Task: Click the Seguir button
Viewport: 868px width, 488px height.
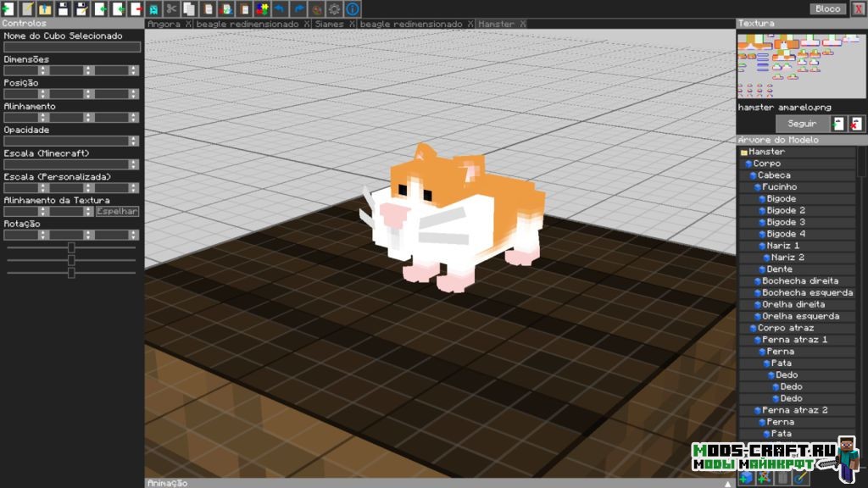Action: pyautogui.click(x=802, y=124)
